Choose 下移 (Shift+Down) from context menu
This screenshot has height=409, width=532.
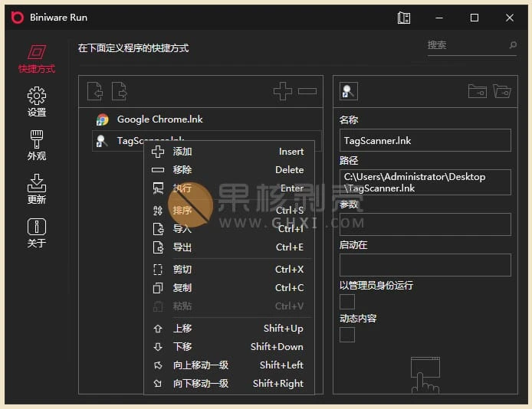[229, 347]
